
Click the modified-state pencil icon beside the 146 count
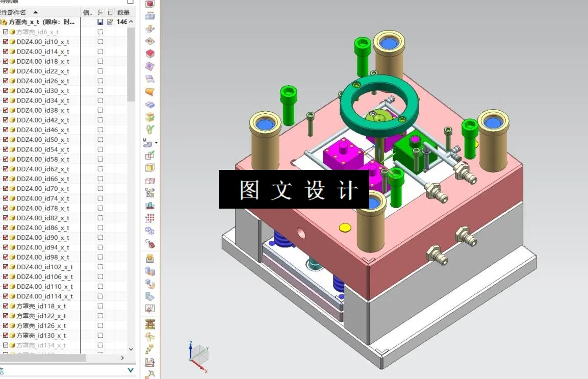click(x=111, y=21)
